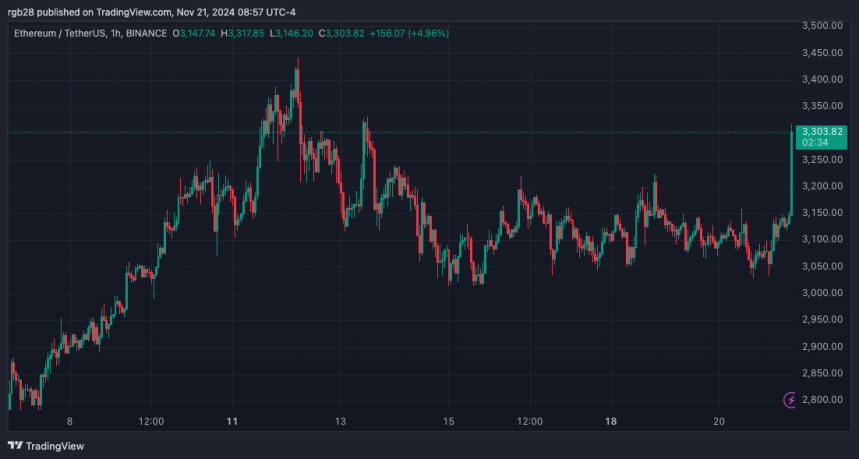Click the TradingView logo at bottom left
The width and height of the screenshot is (859, 459).
click(47, 446)
